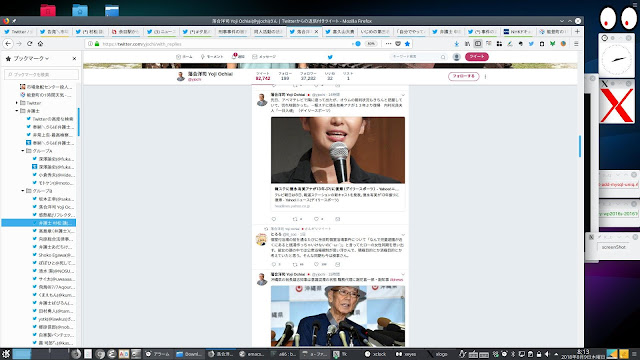The image size is (640, 360).
Task: Open the blue home folder on desktop
Action: point(80,10)
